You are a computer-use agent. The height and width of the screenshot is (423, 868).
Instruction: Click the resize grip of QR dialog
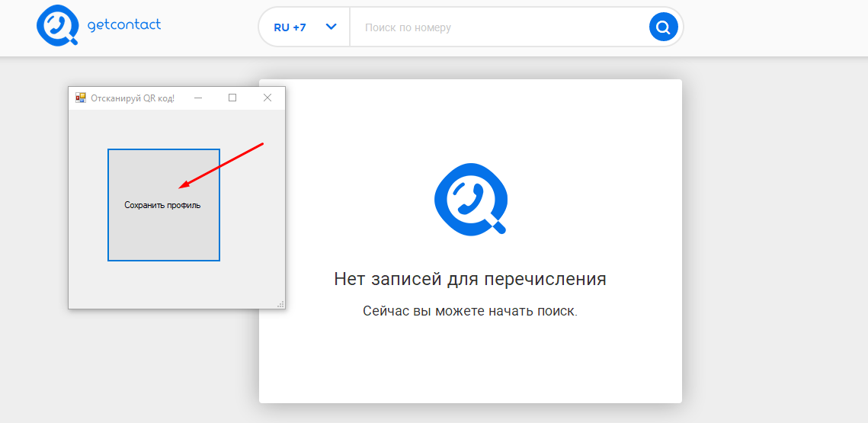click(280, 304)
